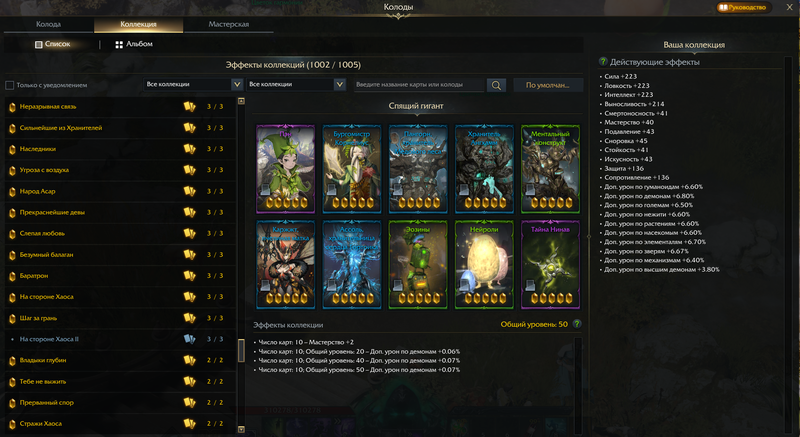Toggle the Только с уведомлением checkbox
This screenshot has height=437, width=800.
[10, 85]
